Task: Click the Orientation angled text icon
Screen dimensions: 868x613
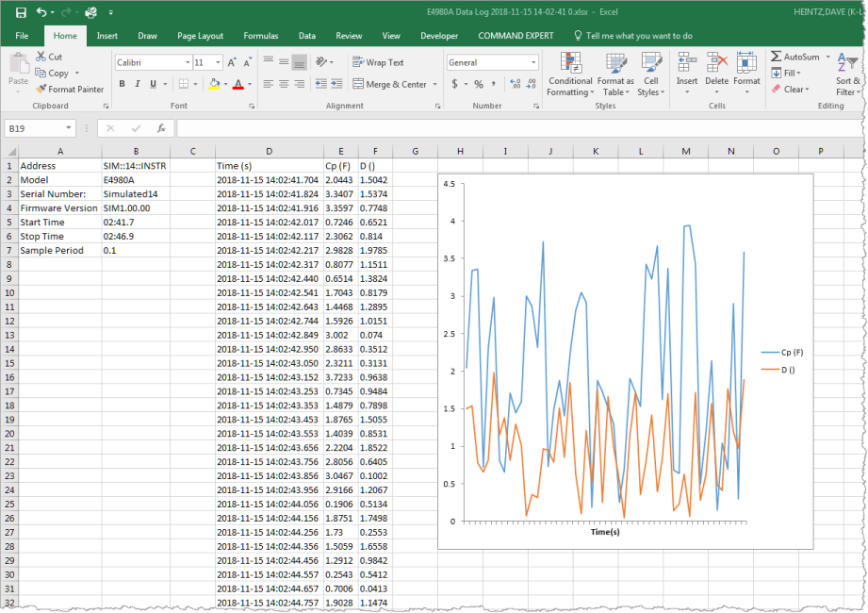Action: click(x=321, y=62)
